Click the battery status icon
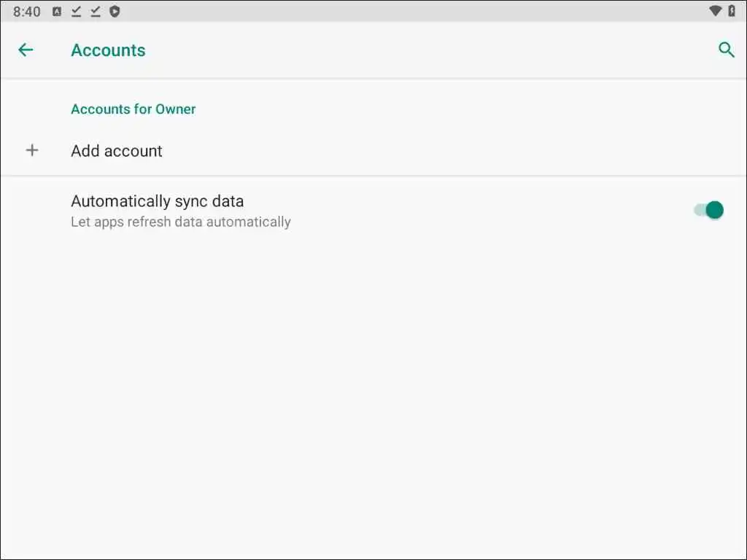 (x=732, y=11)
